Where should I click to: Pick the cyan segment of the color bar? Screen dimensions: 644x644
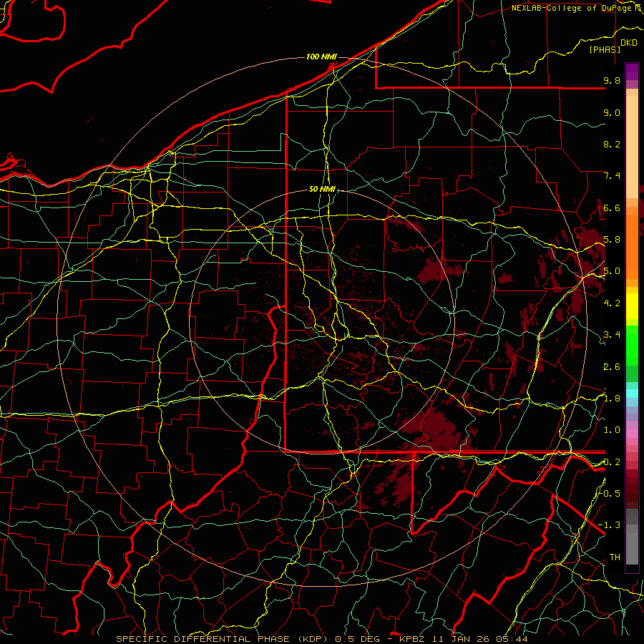(x=632, y=394)
